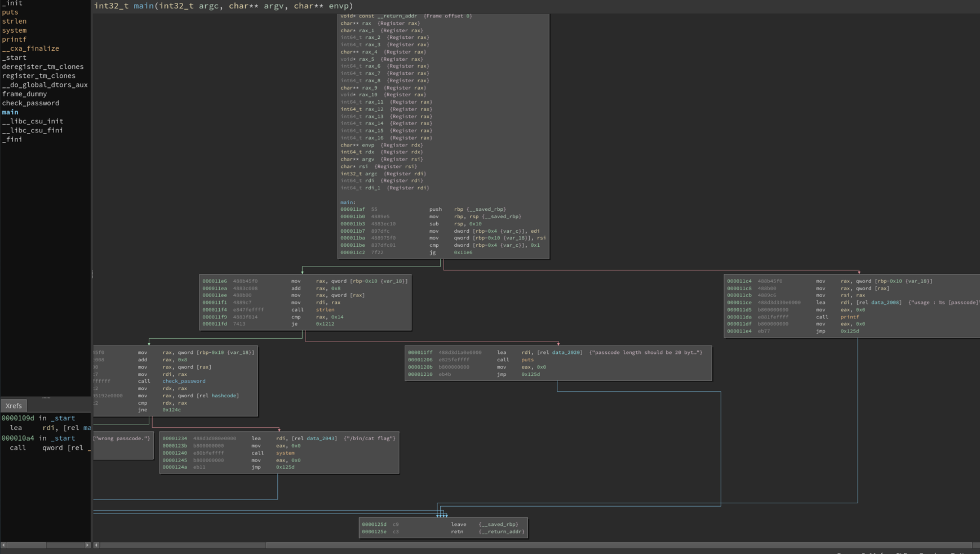980x554 pixels.
Task: Open data_2043 /bin/cat flag reference
Action: tap(321, 438)
